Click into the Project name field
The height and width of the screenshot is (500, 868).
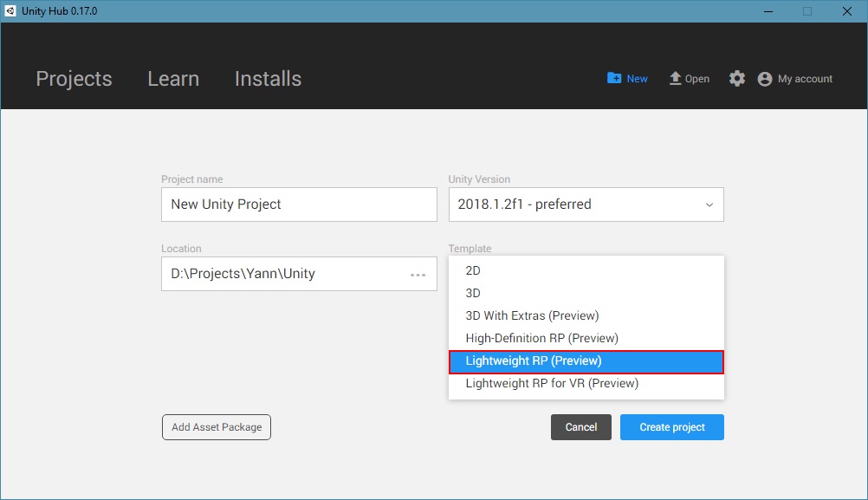coord(299,205)
